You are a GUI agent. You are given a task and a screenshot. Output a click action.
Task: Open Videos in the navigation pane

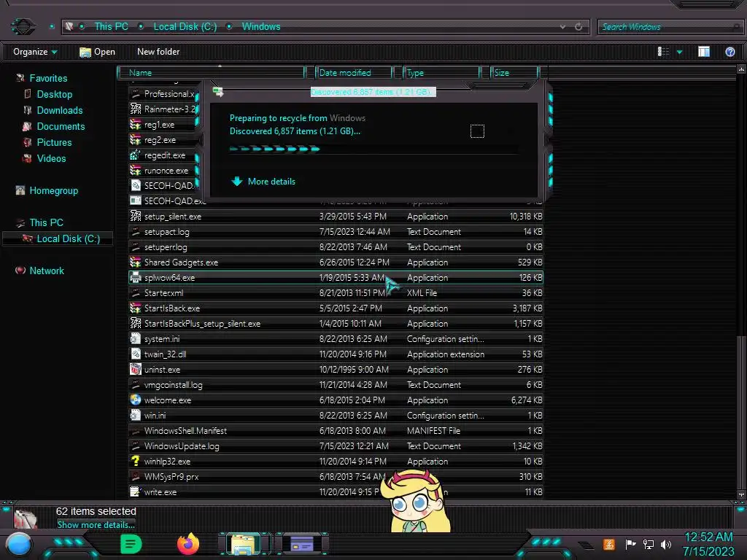point(51,158)
